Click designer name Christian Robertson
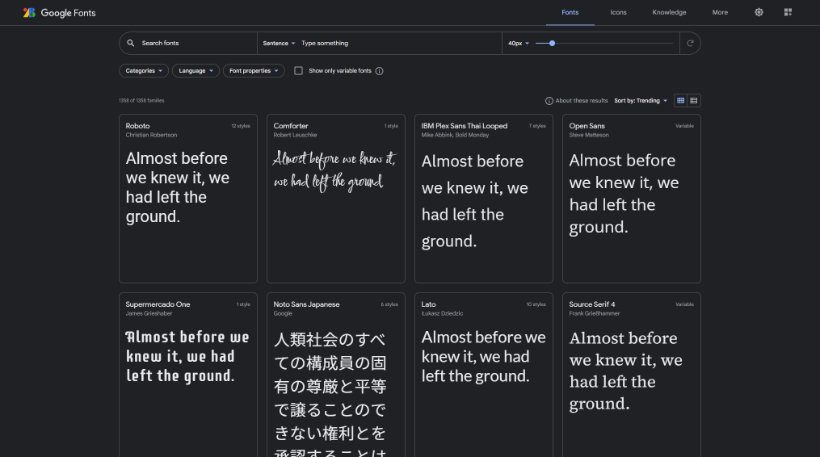The width and height of the screenshot is (820, 457). tap(151, 135)
